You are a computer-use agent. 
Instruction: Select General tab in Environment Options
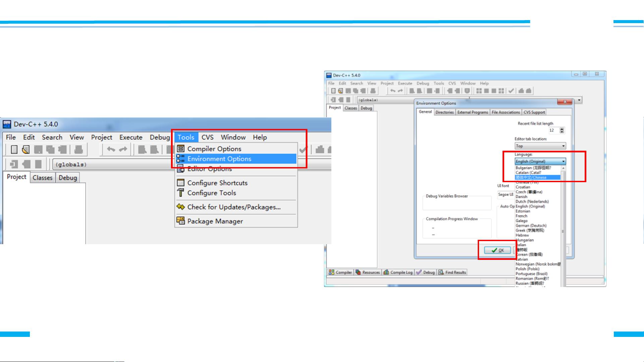(425, 112)
